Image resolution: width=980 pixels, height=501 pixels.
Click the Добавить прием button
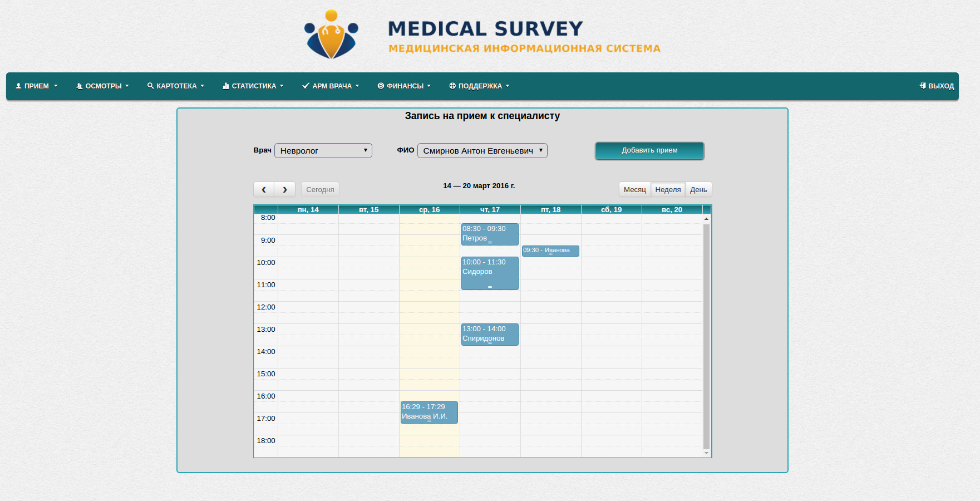click(649, 150)
